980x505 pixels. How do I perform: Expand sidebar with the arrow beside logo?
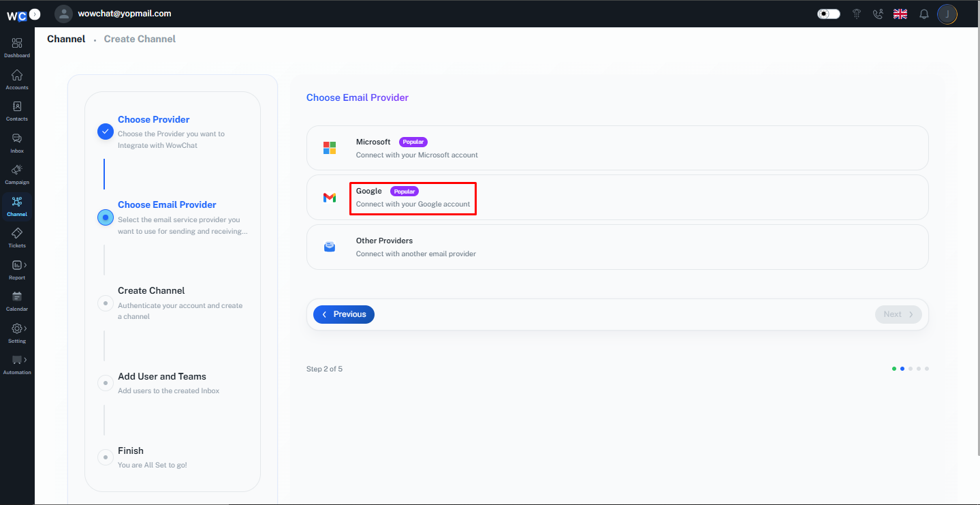tap(35, 14)
